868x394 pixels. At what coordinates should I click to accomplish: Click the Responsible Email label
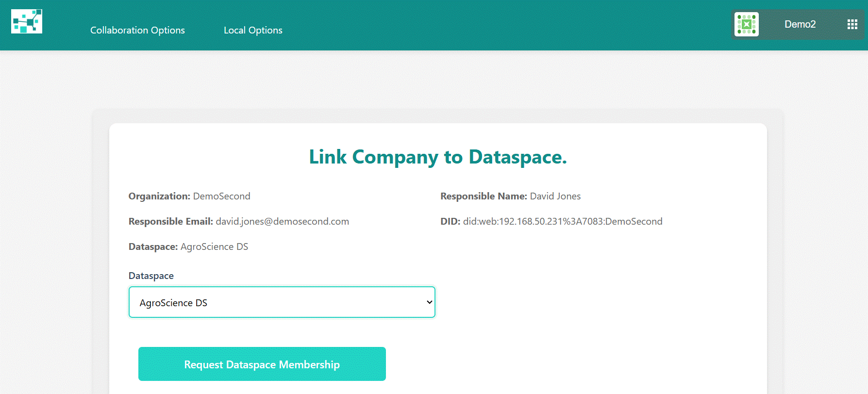tap(170, 221)
